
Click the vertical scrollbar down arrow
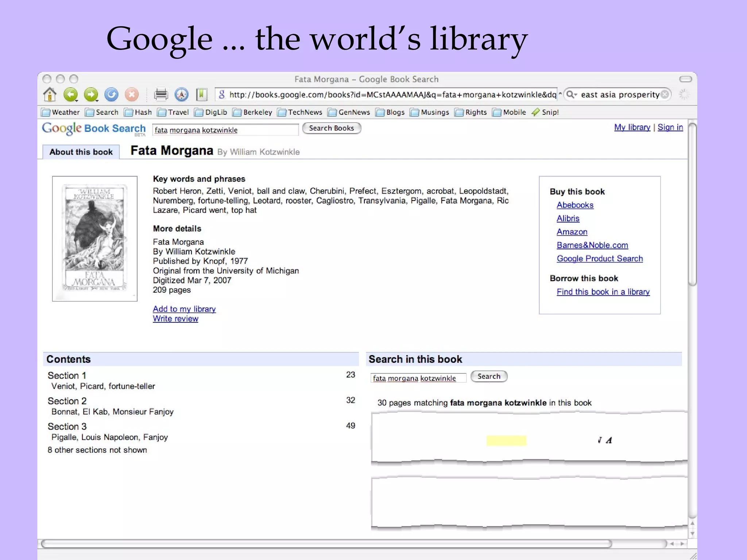tap(692, 534)
